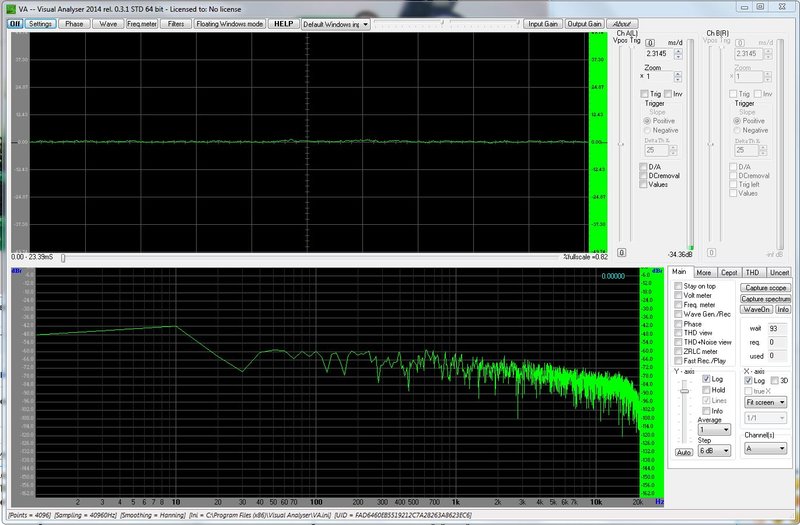Switch to Floating Windows mode
The width and height of the screenshot is (800, 525).
tap(229, 23)
